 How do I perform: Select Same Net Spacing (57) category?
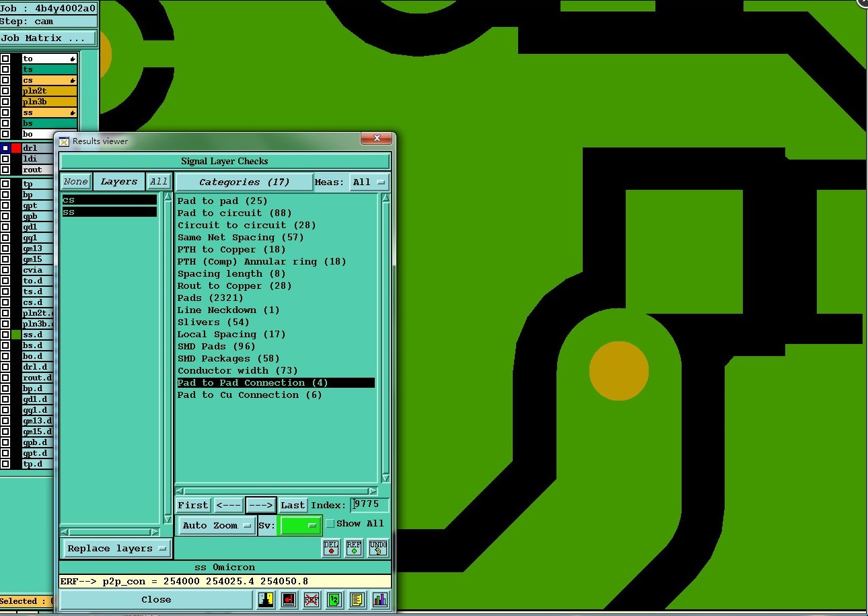[x=241, y=237]
